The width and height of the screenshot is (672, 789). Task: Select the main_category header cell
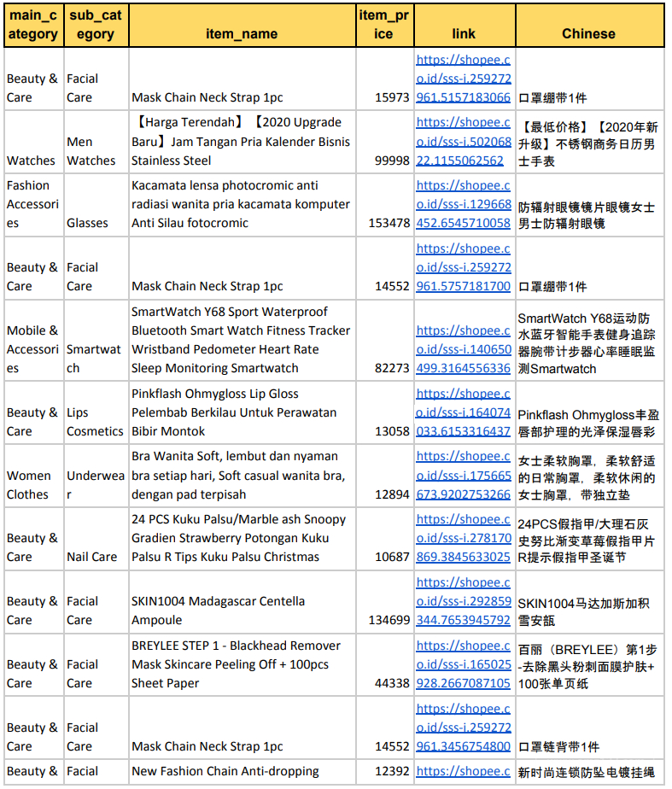click(33, 25)
